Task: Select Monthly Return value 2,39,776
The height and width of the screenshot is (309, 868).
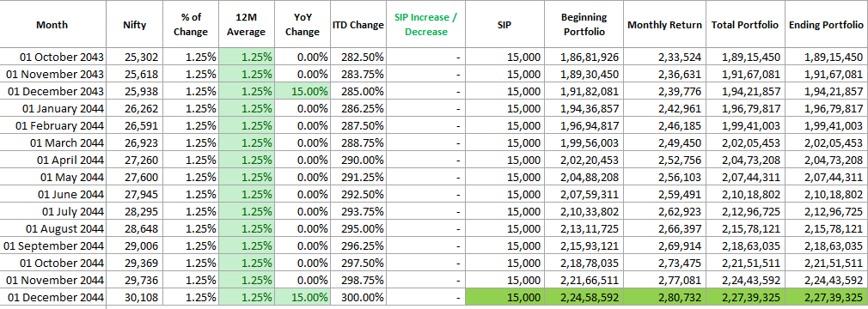Action: 665,91
